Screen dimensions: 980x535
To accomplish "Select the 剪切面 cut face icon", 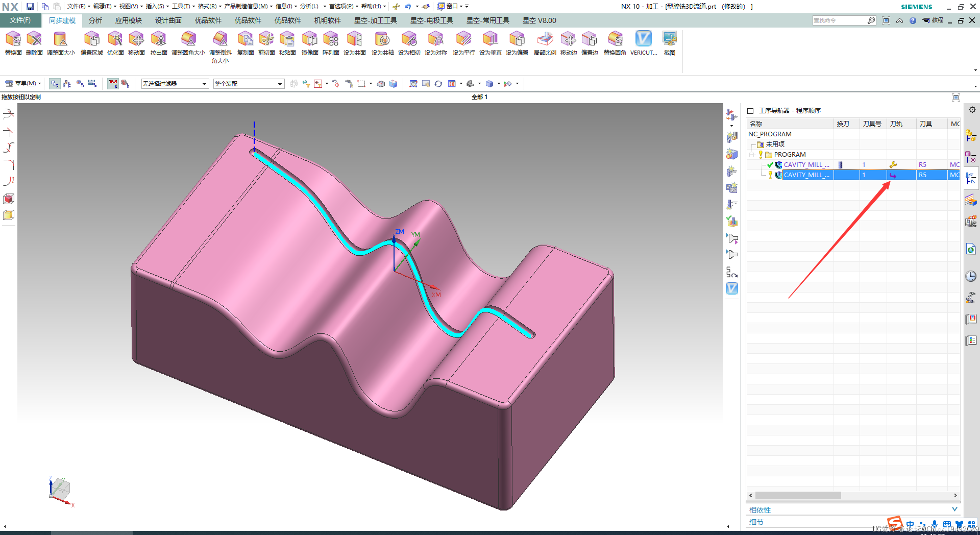I will 266,43.
